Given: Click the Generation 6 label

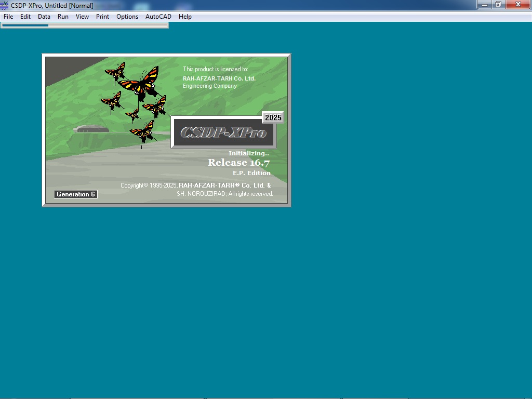Looking at the screenshot, I should pyautogui.click(x=76, y=194).
